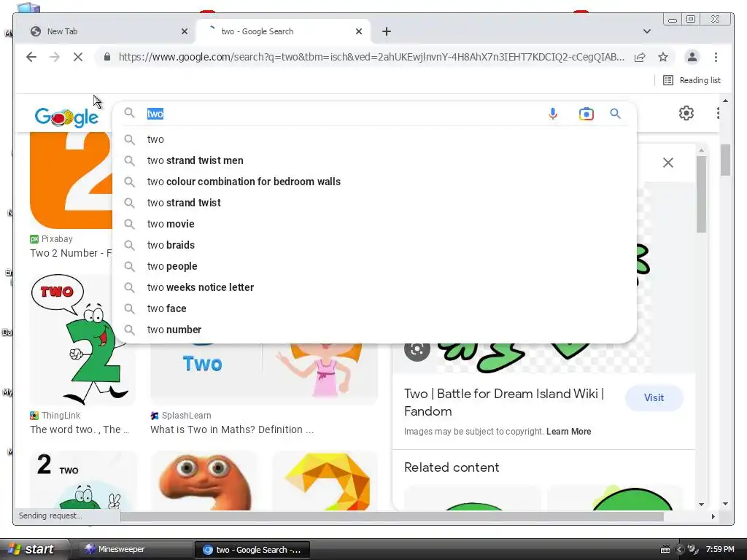
Task: Select suggestion 'two movie'
Action: pos(374,224)
